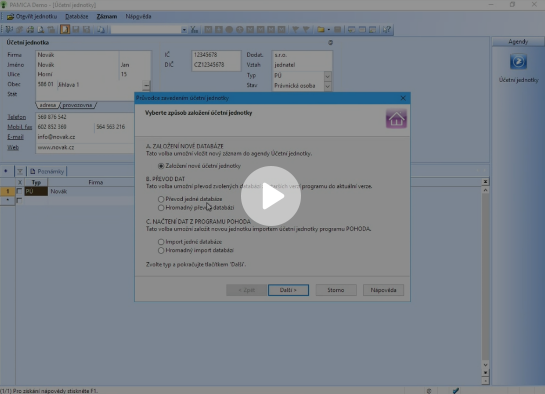Select Založení nové účetní jednotky radio
Viewport: 545px width, 394px height.
(161, 166)
